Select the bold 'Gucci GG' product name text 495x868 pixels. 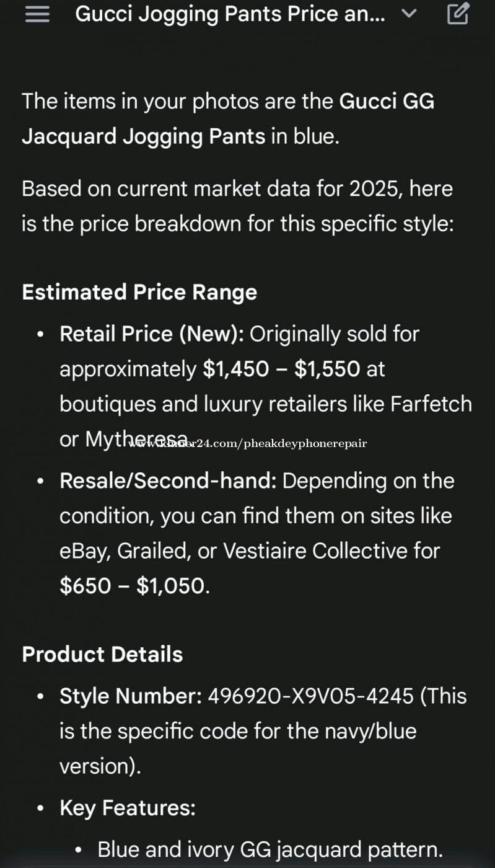click(x=387, y=101)
